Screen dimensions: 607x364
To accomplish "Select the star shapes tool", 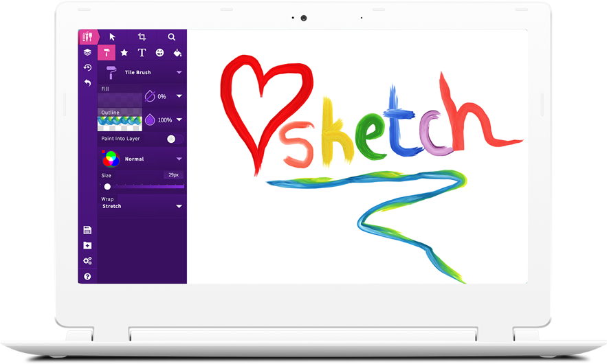I will click(x=124, y=52).
